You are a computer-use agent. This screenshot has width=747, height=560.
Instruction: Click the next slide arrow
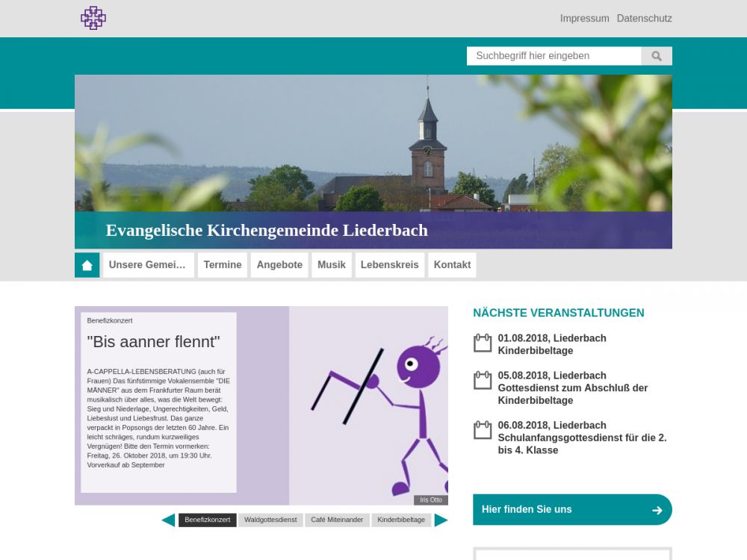tap(441, 520)
